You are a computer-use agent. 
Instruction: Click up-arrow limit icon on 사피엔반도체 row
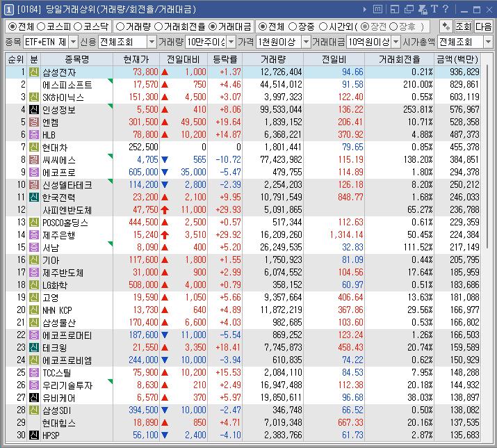tap(165, 209)
